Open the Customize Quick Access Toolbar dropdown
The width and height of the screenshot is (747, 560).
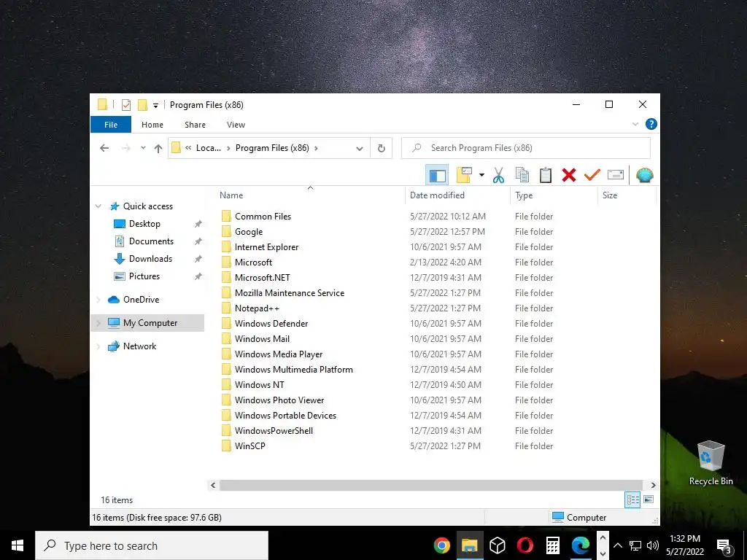coord(155,105)
